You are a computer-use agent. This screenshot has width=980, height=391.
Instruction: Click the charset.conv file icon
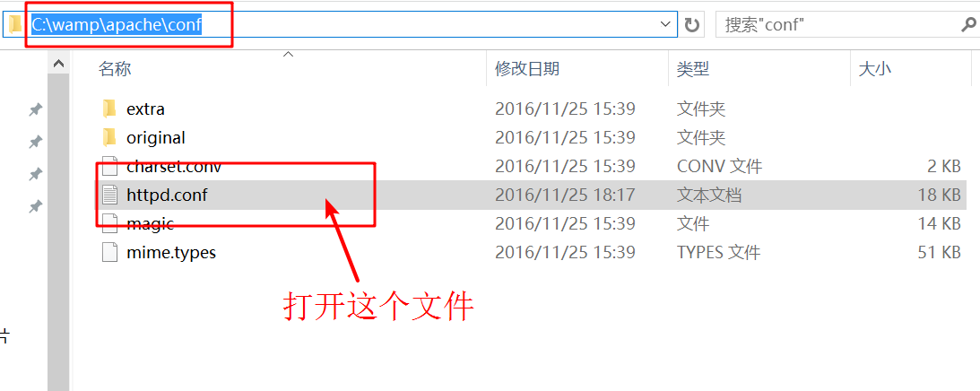pyautogui.click(x=109, y=167)
